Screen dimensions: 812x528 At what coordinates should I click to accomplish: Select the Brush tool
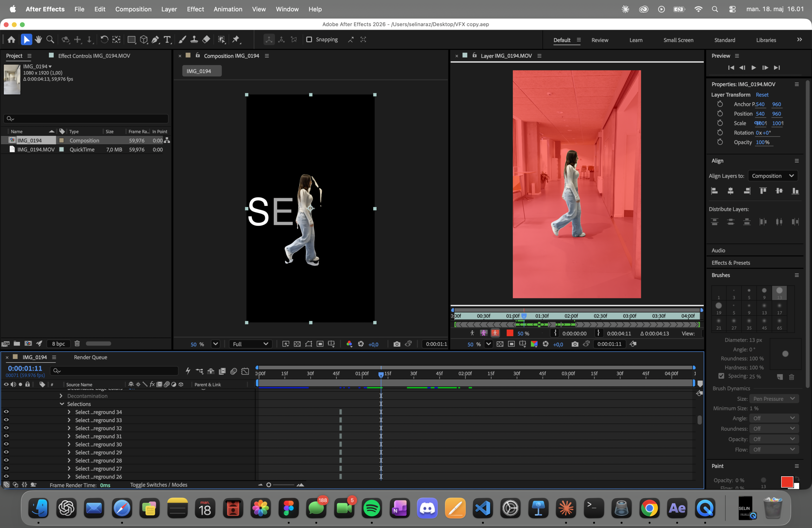pyautogui.click(x=182, y=40)
